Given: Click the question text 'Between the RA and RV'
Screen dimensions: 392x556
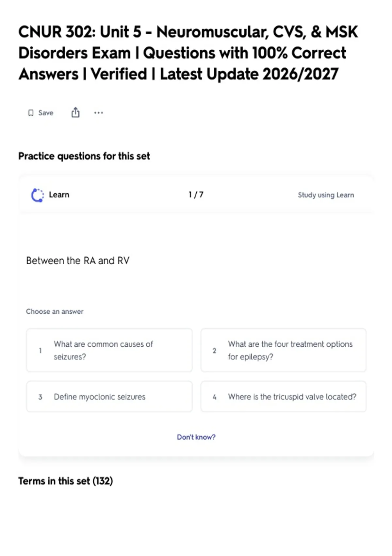Looking at the screenshot, I should click(x=78, y=261).
